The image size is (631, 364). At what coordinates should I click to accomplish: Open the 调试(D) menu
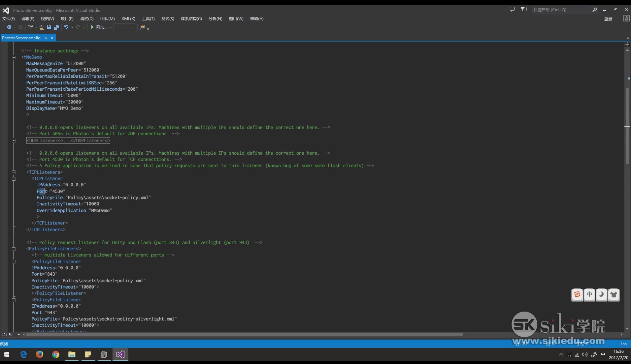(87, 19)
